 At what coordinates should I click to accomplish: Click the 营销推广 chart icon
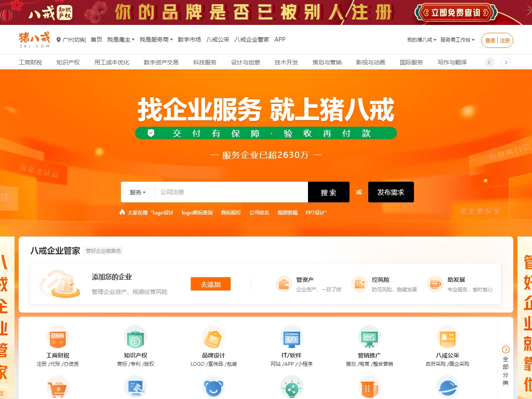(x=369, y=337)
